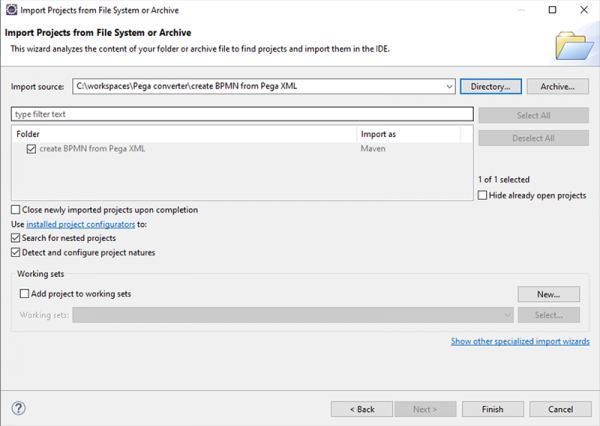Expand the Import source dropdown
This screenshot has height=426, width=600.
click(x=450, y=87)
